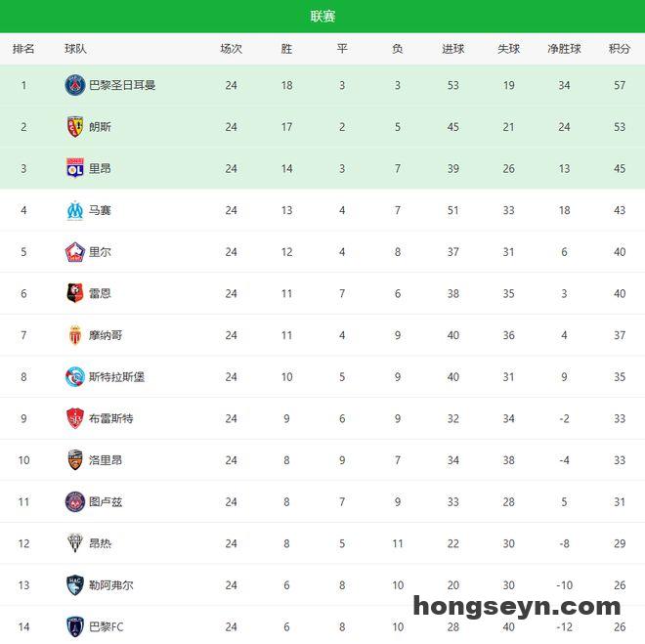Click the 进球 column header
This screenshot has height=644, width=645.
pos(452,49)
